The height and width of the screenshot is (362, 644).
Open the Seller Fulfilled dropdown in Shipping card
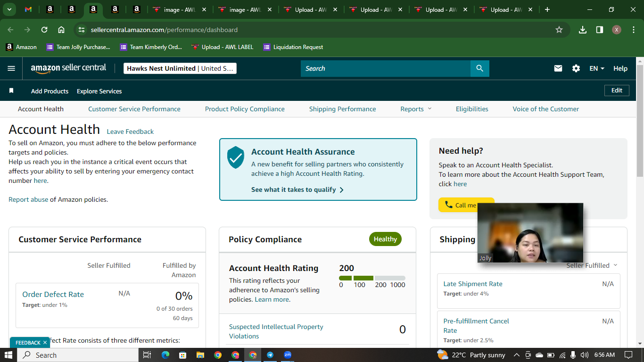point(592,265)
